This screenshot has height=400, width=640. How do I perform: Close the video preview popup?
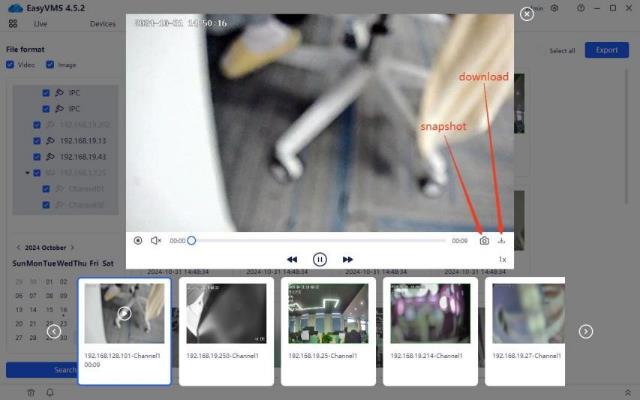(x=527, y=14)
